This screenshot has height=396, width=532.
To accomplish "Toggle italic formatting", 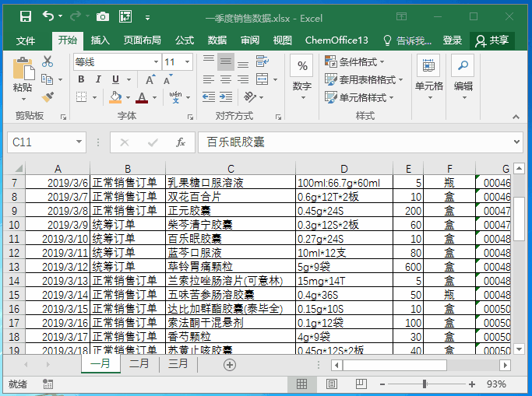I will pos(98,79).
